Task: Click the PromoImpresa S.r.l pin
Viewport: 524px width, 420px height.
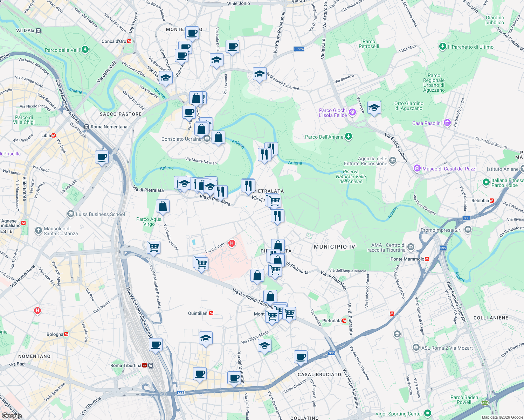Action: pos(468,230)
